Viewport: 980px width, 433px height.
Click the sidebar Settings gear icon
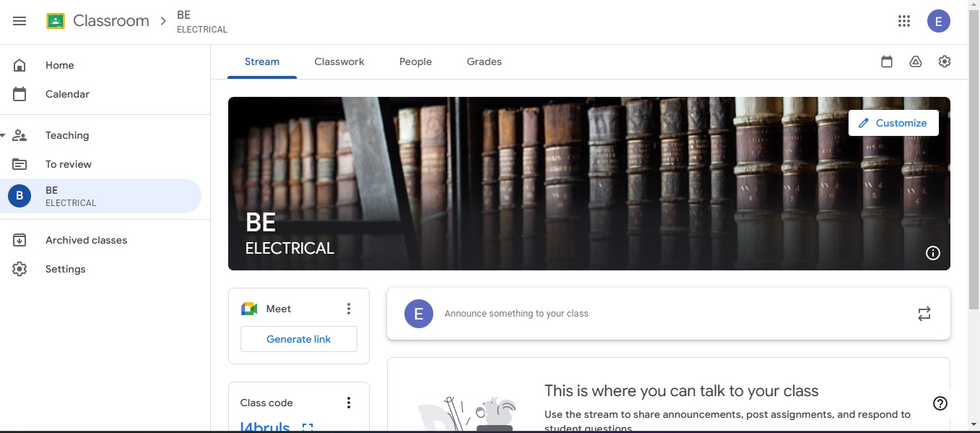19,269
